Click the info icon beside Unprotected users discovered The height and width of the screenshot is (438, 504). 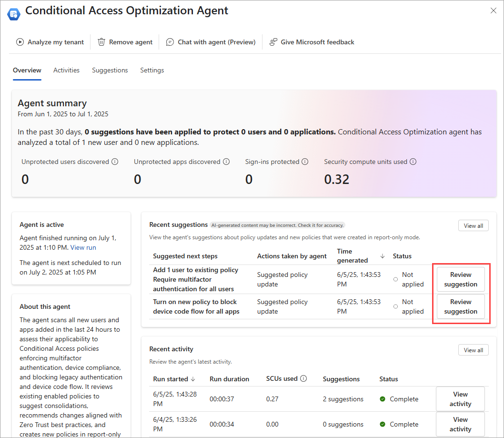115,162
